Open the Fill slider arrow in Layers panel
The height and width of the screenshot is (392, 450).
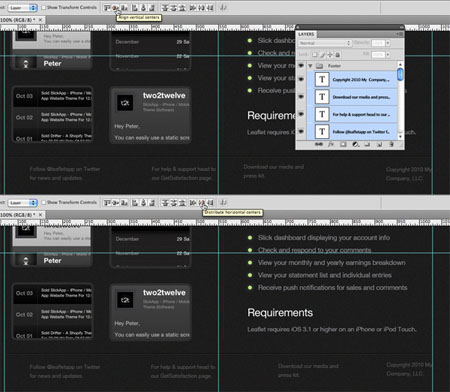[388, 55]
